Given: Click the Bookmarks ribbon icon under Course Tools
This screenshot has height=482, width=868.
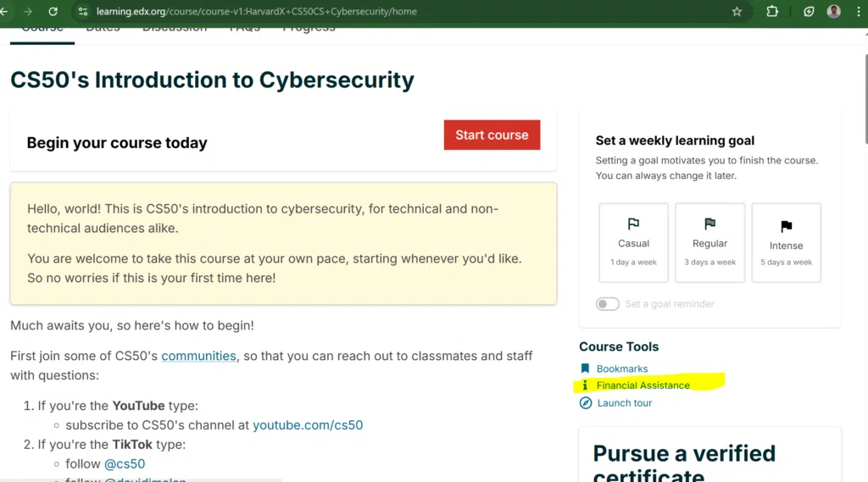Looking at the screenshot, I should click(x=585, y=368).
